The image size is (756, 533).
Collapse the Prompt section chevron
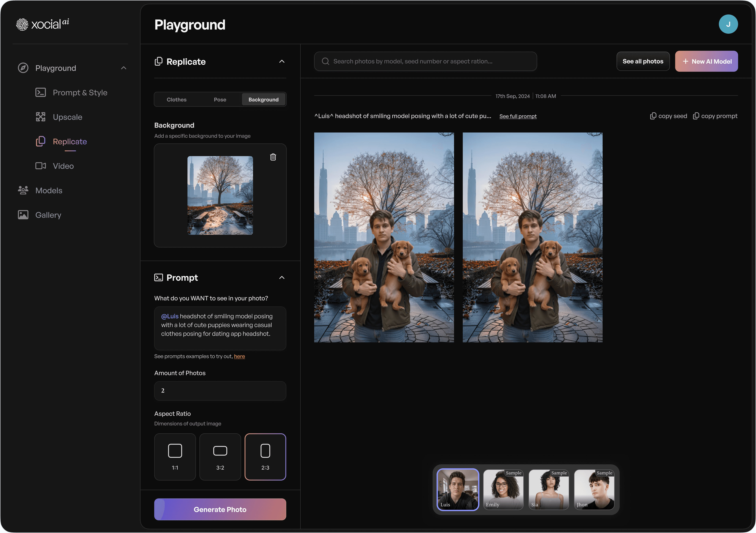pos(282,277)
